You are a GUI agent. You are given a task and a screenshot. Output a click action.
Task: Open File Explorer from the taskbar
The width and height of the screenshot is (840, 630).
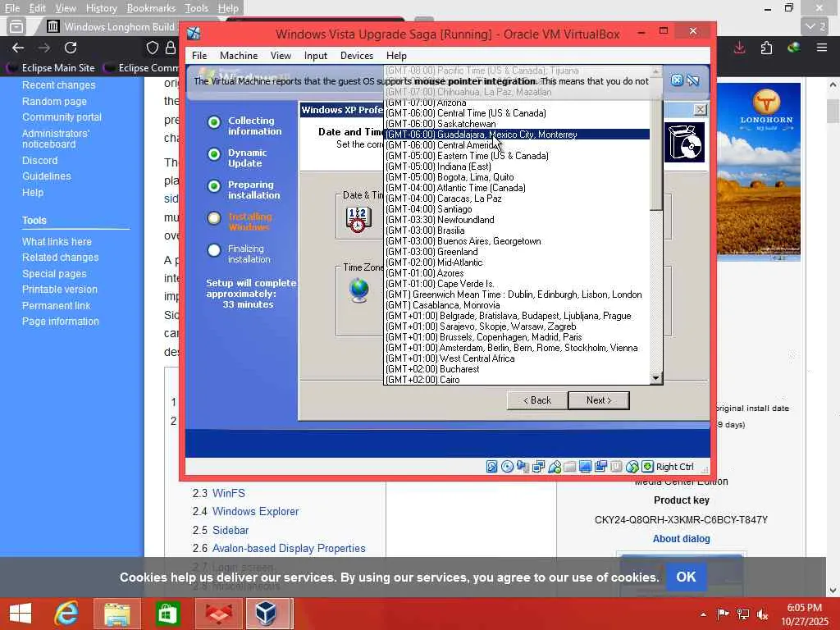116,614
